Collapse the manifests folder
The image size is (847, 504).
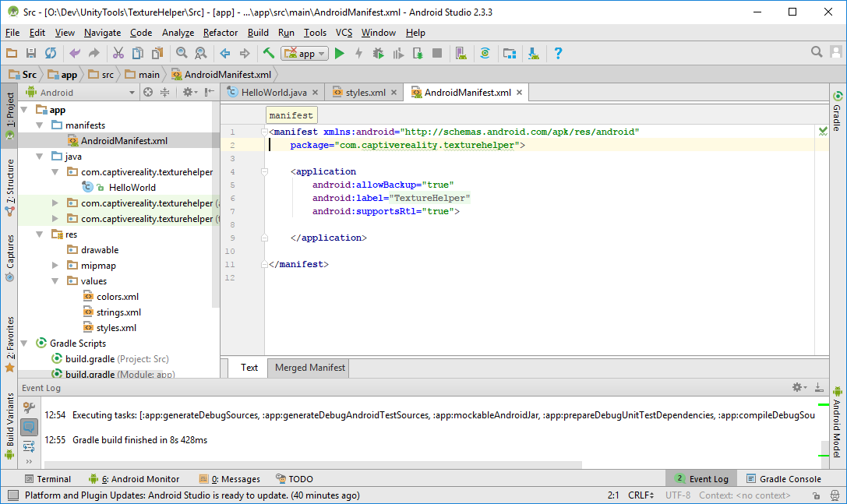tap(40, 125)
